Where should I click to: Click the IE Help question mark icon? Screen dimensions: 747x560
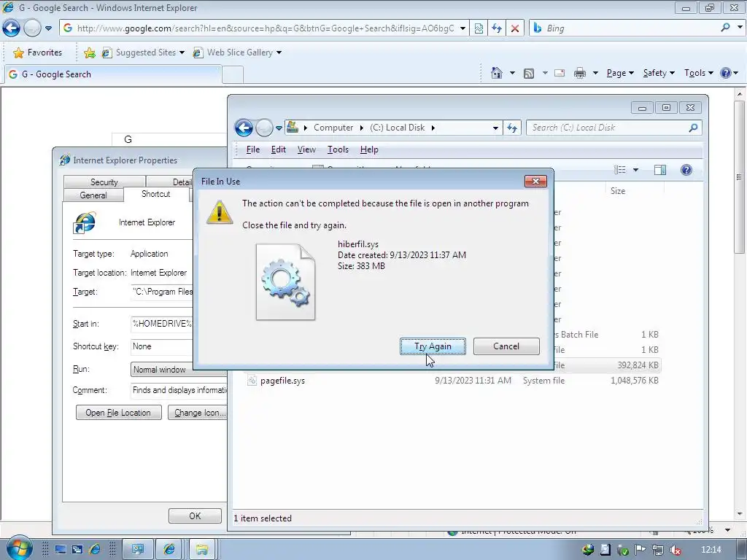(x=726, y=73)
